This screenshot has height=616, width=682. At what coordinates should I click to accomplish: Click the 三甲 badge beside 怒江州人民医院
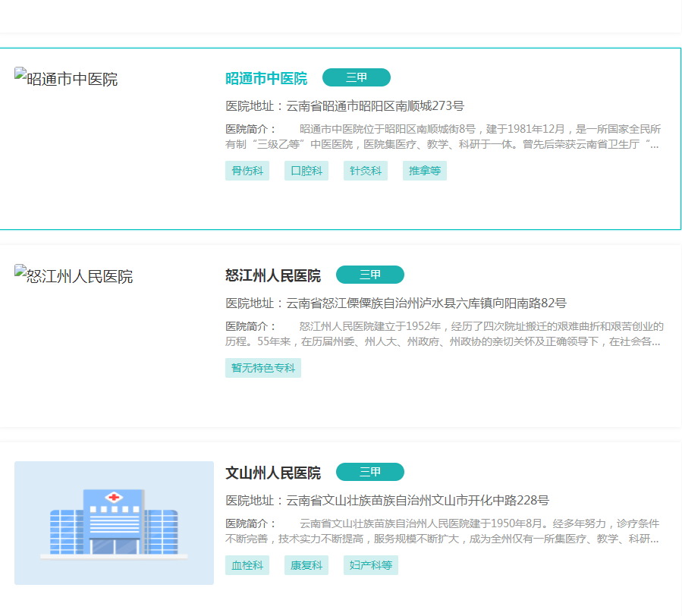click(370, 275)
